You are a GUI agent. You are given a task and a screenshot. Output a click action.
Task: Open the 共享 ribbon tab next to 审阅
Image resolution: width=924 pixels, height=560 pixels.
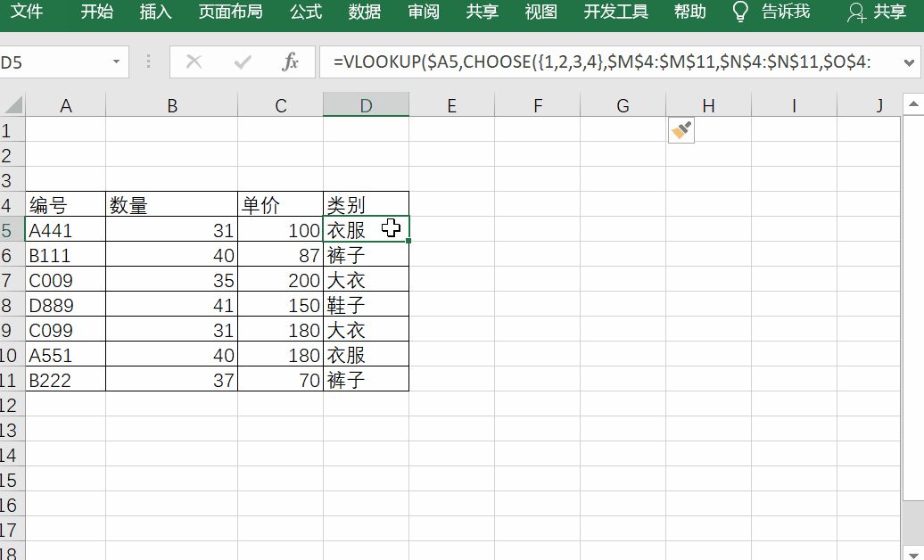pyautogui.click(x=482, y=12)
